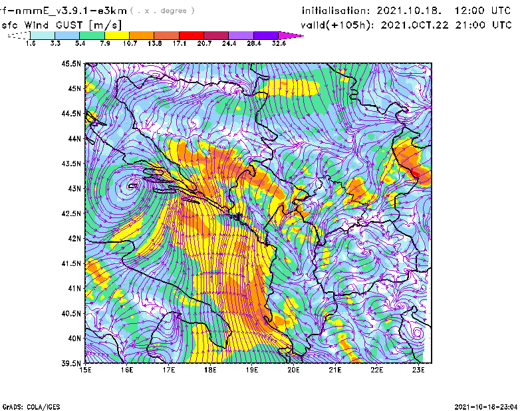
Task: Select the 20E longitude label
Action: [293, 370]
